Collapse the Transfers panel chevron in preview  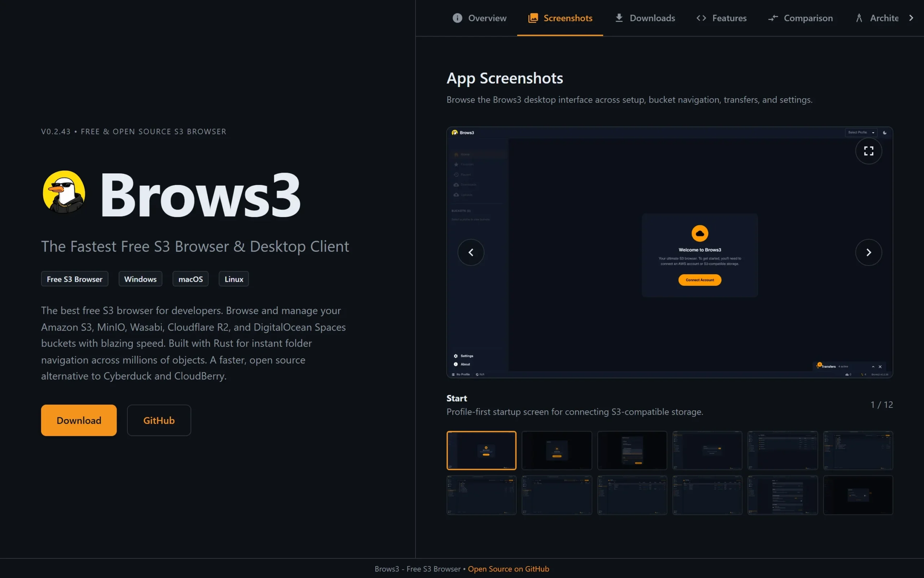tap(873, 367)
